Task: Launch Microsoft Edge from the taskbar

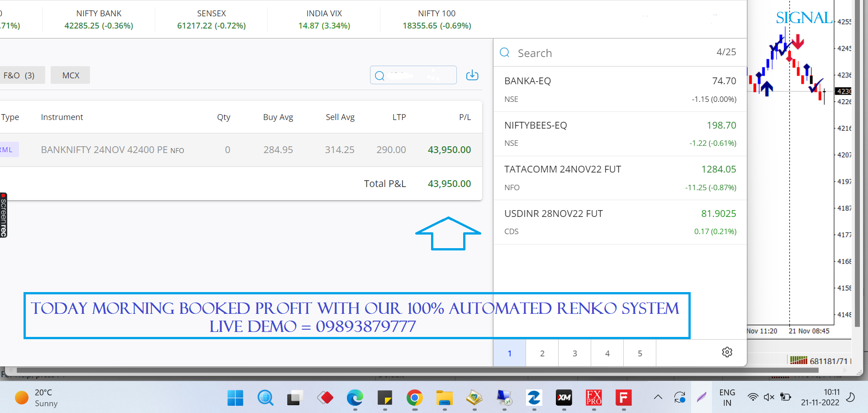Action: 355,398
